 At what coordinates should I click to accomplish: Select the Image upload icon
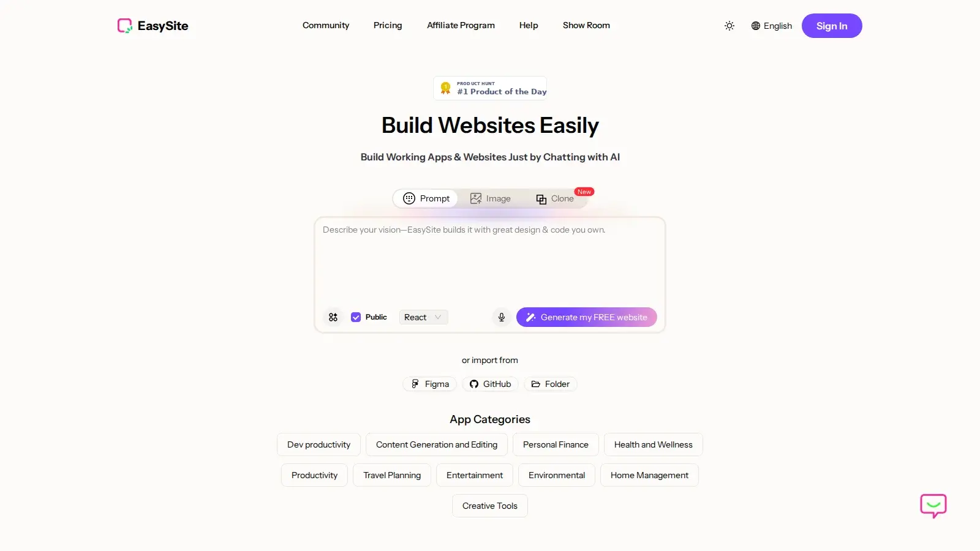click(476, 198)
